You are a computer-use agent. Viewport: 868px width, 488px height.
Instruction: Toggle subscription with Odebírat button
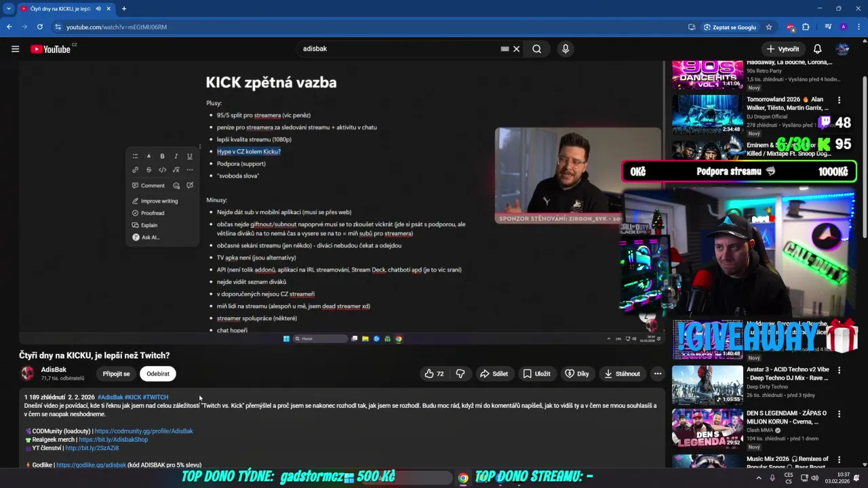point(158,373)
